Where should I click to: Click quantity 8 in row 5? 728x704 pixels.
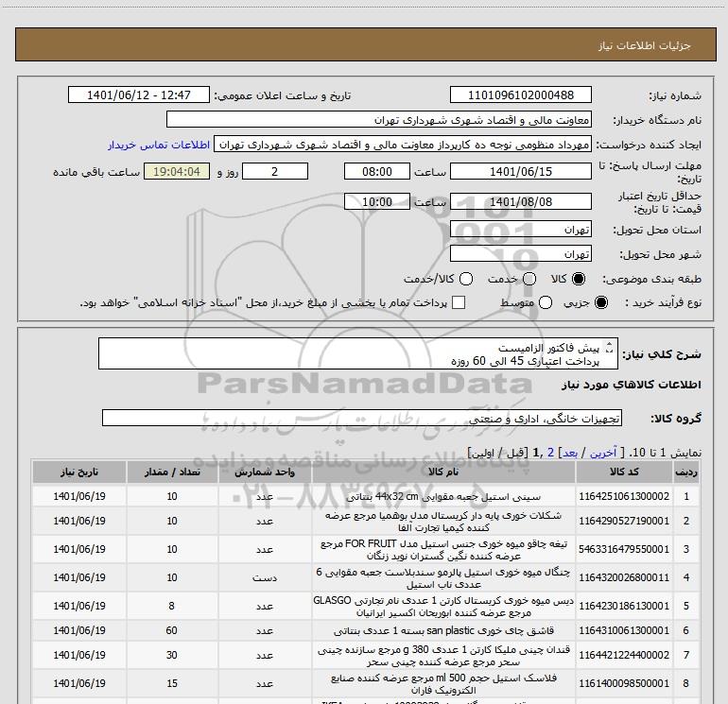172,606
